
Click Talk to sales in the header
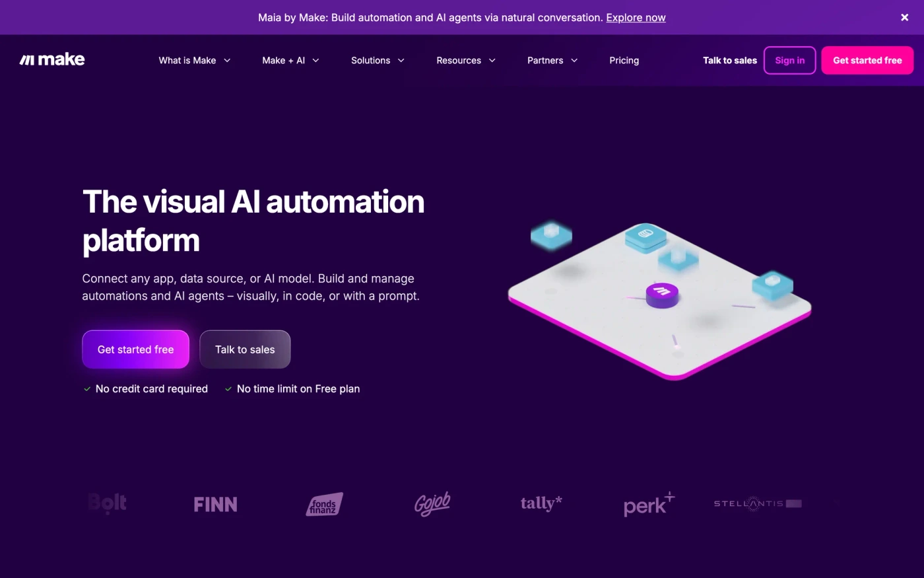[729, 60]
